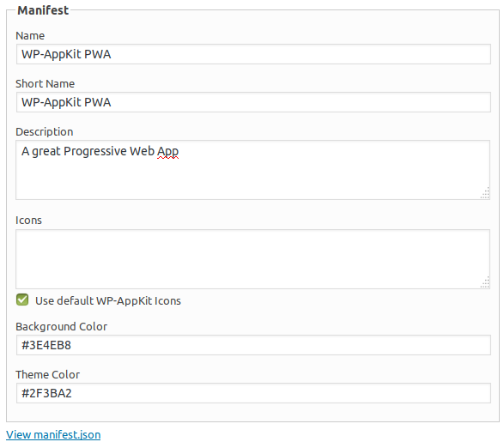Image resolution: width=504 pixels, height=448 pixels.
Task: Click the Name input field
Action: click(253, 54)
